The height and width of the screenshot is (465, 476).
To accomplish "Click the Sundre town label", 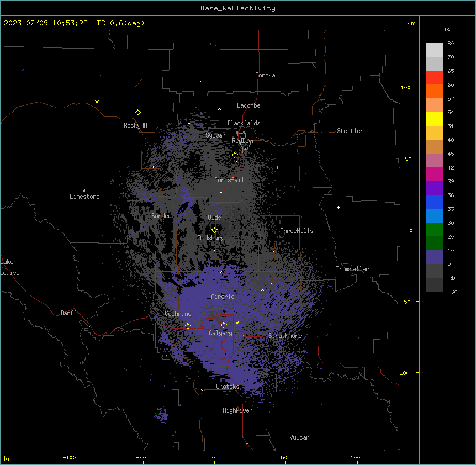I will coord(161,216).
